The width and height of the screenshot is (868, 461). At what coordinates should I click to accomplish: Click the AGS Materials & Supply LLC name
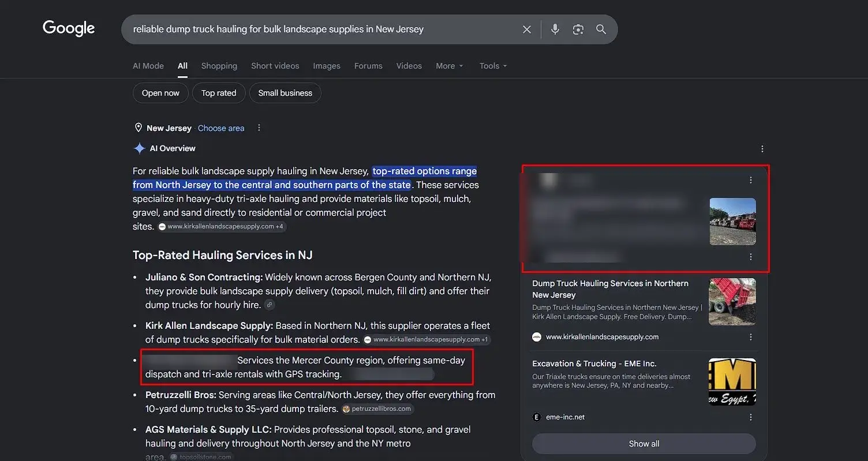coord(209,429)
